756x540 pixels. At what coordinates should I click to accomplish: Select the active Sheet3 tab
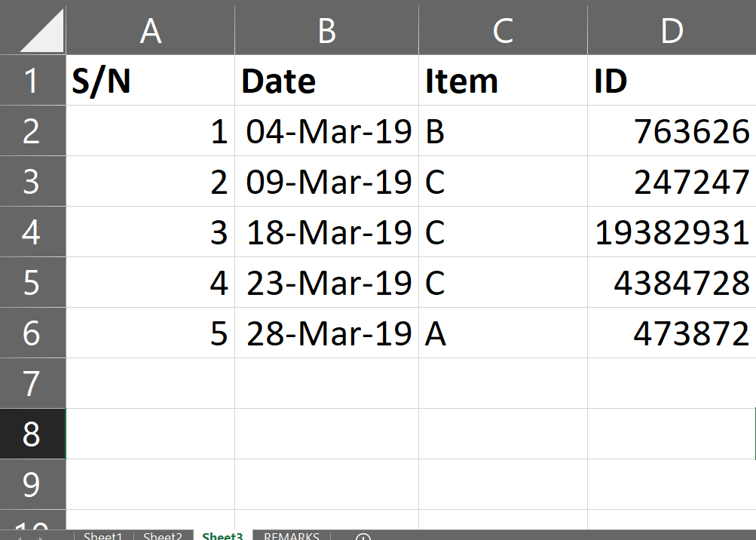tap(222, 536)
